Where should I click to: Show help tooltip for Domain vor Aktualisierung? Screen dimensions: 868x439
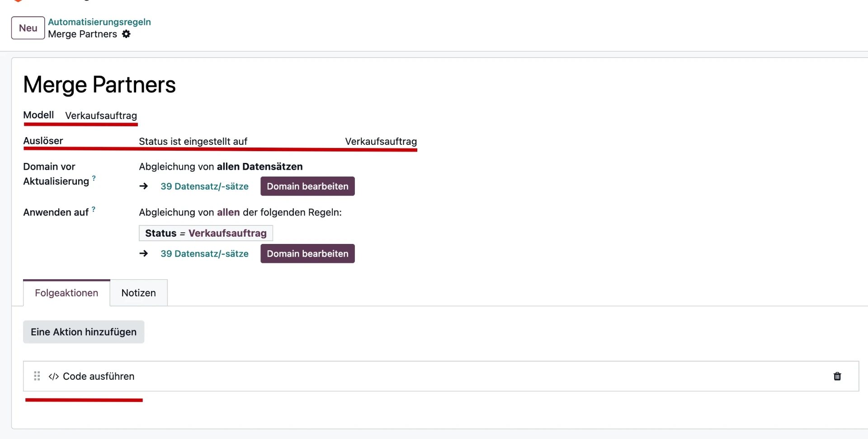click(x=94, y=178)
